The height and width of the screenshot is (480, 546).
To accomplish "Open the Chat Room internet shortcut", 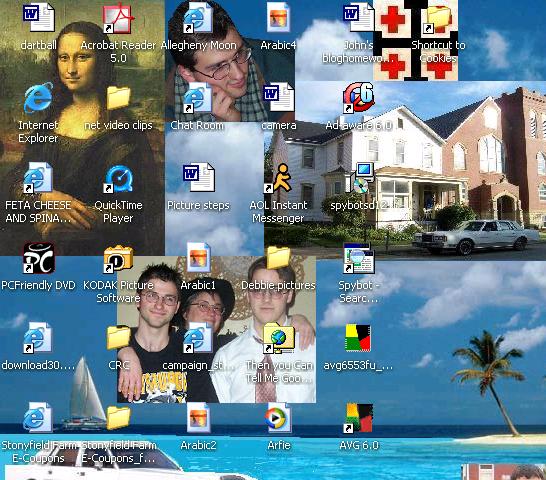I will point(197,98).
